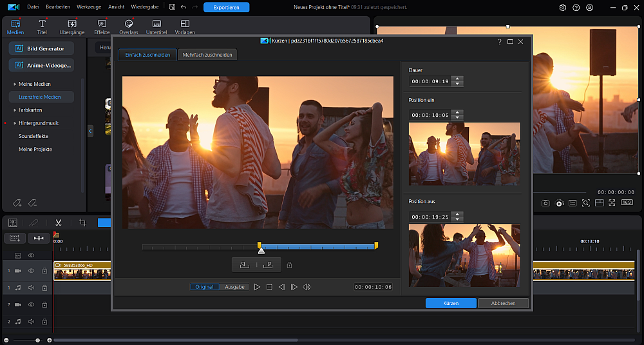Increase the Dauer value
The width and height of the screenshot is (644, 345).
click(x=457, y=79)
